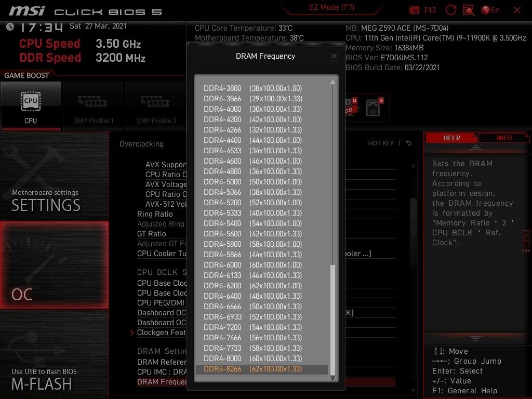This screenshot has width=532, height=399.
Task: Open the HOT KEY list
Action: pos(381,143)
